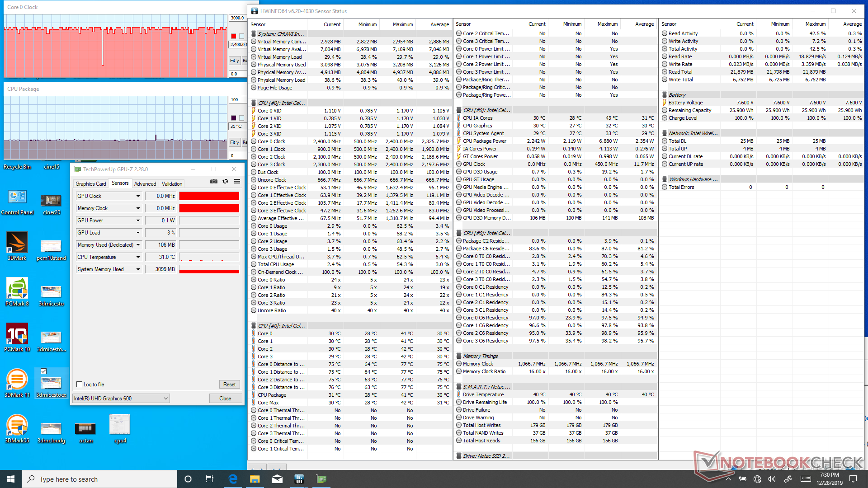Open the GPU-Z hamburger menu

click(237, 181)
